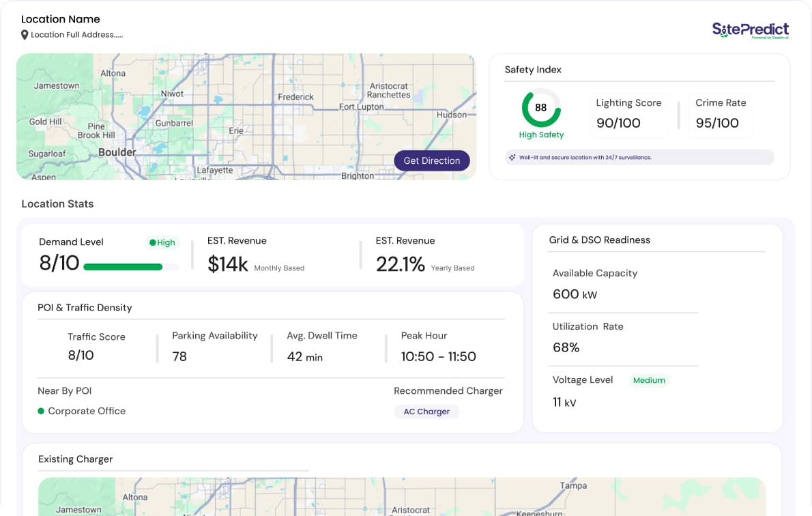Viewport: 812px width, 516px height.
Task: Click the 11 kV voltage value
Action: pos(564,403)
